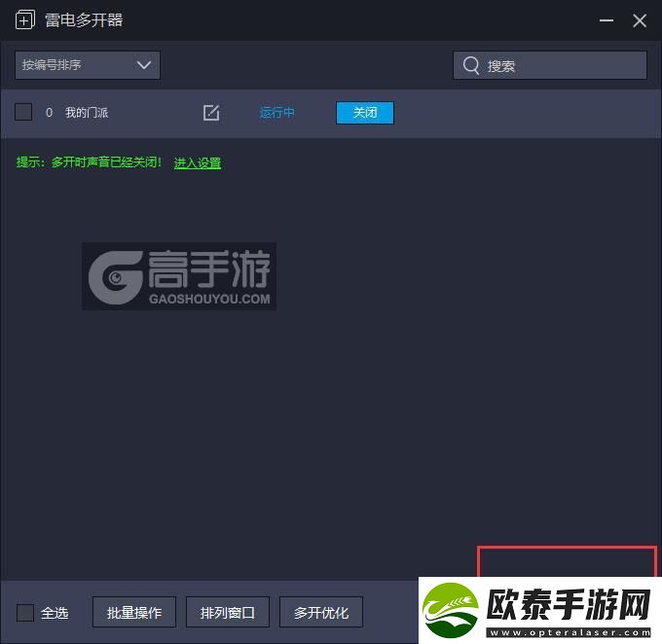Close the running 我的门派 instance with 关闭
The height and width of the screenshot is (644, 662).
coord(365,113)
